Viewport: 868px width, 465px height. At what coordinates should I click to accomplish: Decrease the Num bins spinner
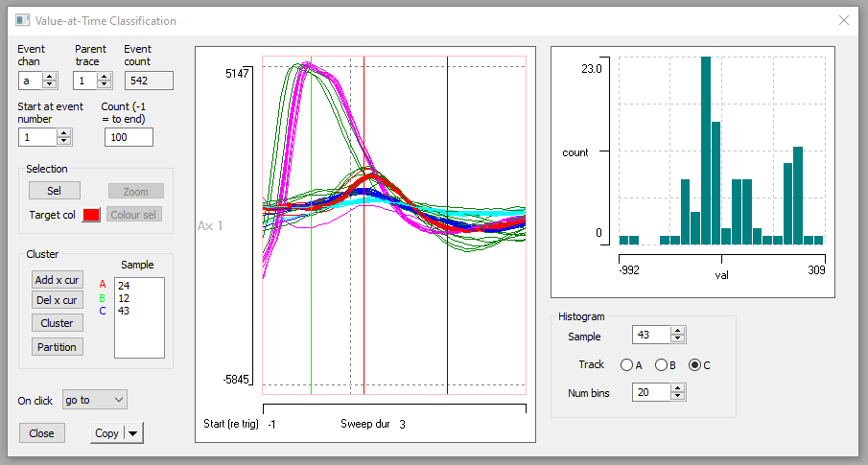pos(678,396)
